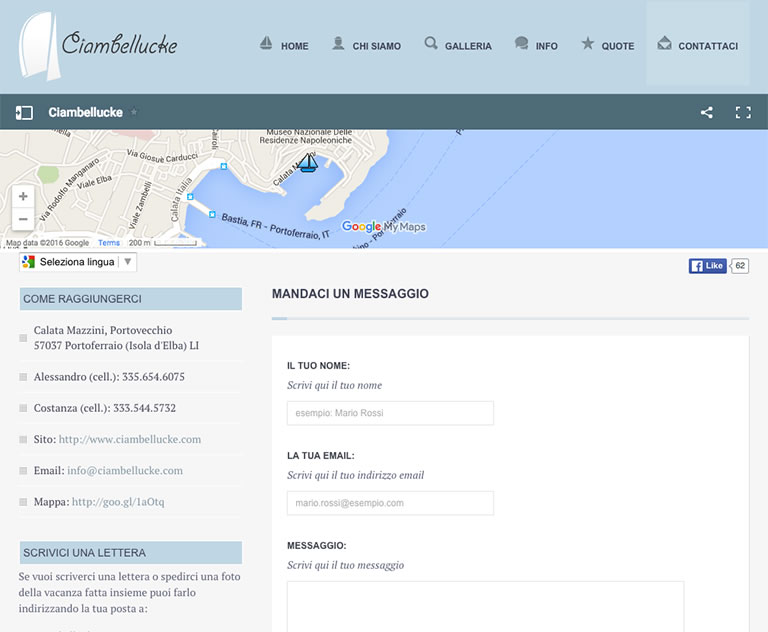Image resolution: width=768 pixels, height=632 pixels.
Task: Click the Calata Mazzini, Portovecchio address
Action: [x=116, y=338]
